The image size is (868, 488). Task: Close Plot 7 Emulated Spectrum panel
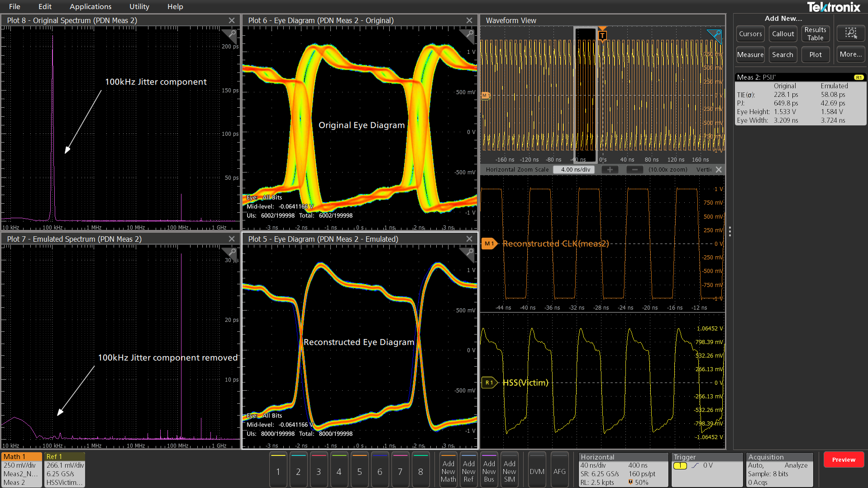(232, 239)
